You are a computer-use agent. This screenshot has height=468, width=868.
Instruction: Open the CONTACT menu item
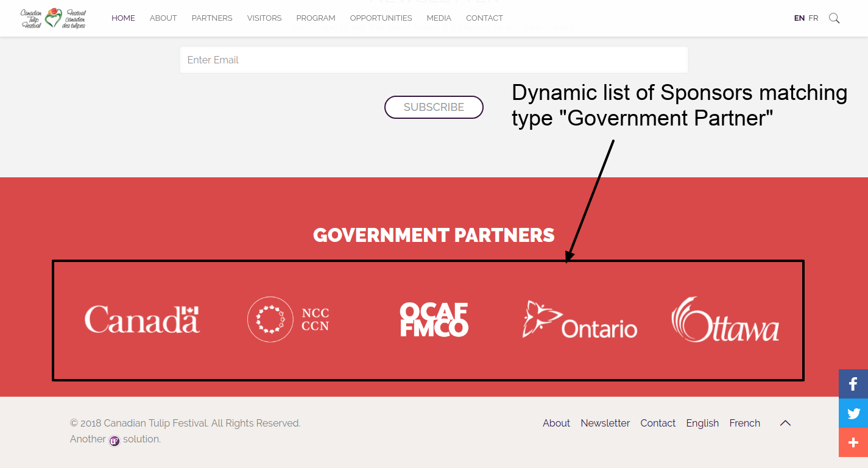pos(484,18)
